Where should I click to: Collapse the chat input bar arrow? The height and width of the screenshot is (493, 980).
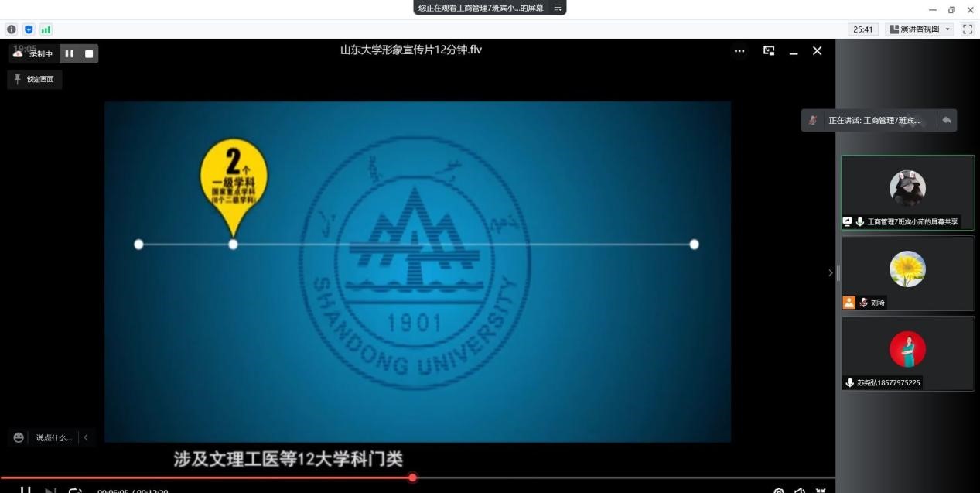coord(86,438)
